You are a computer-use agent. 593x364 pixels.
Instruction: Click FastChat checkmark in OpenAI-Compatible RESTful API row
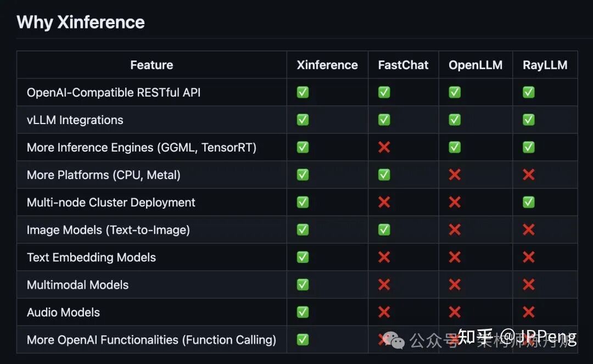[384, 92]
